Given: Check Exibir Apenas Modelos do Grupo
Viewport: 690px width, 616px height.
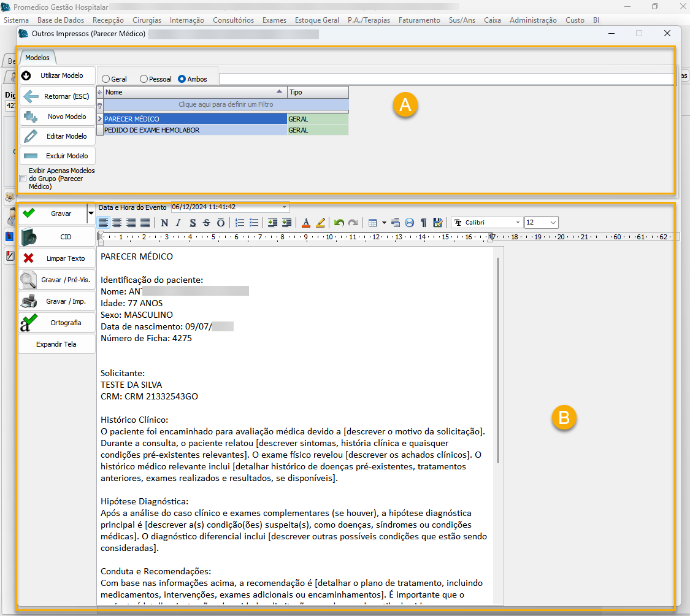Looking at the screenshot, I should [23, 179].
